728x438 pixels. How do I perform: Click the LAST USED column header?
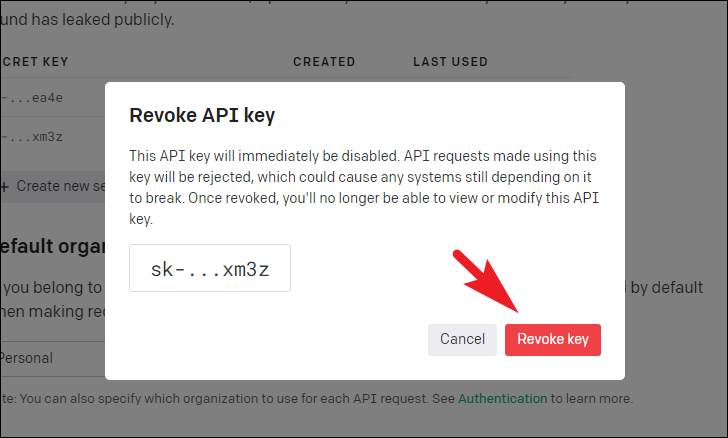(x=450, y=62)
